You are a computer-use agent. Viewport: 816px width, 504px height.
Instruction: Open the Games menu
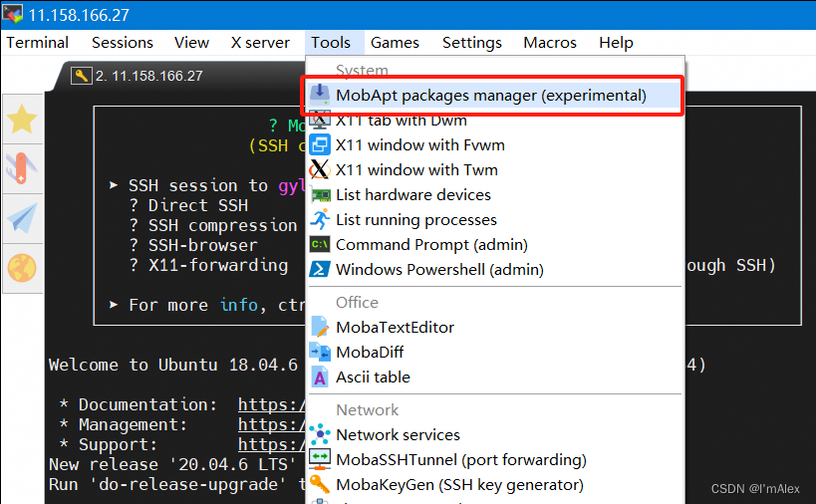pos(395,43)
